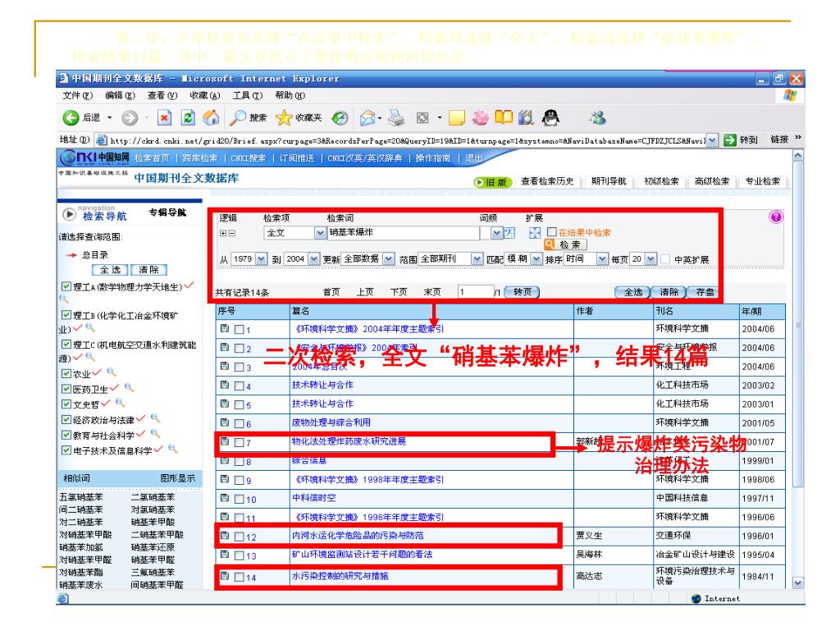
Task: Click the IE Forward arrow icon
Action: pos(129,118)
